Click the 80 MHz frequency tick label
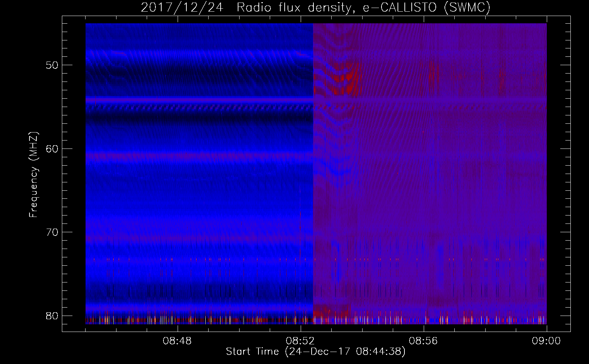The width and height of the screenshot is (589, 364). (x=52, y=315)
